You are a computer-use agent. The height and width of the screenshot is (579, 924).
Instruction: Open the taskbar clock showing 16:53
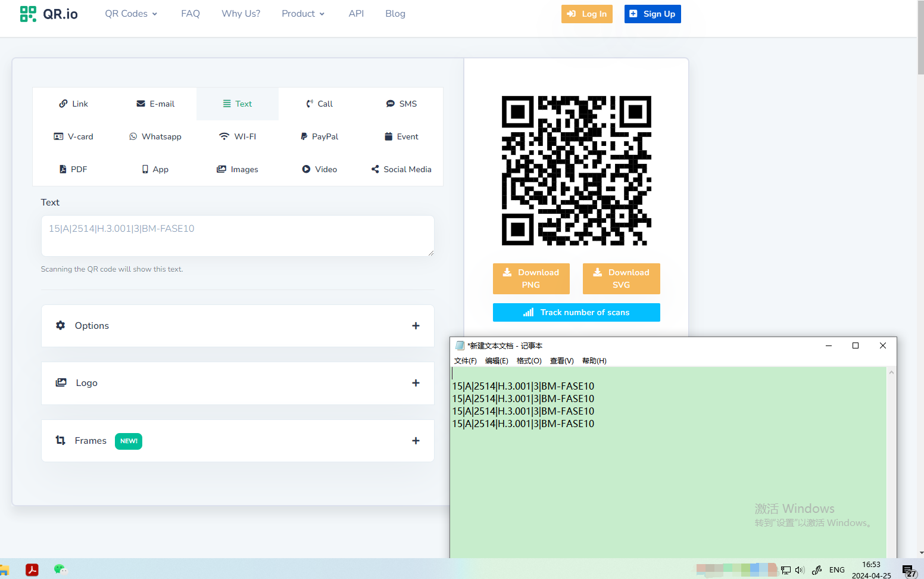[871, 569]
